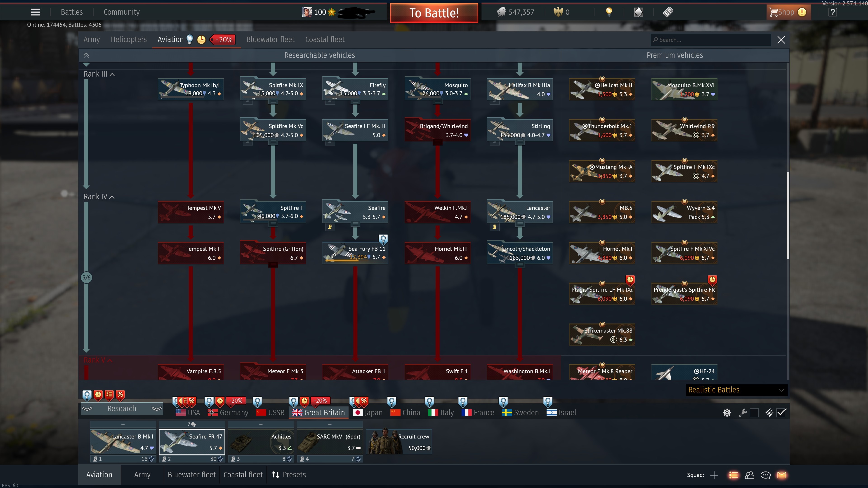
Task: Switch to the Army research tab
Action: (92, 40)
